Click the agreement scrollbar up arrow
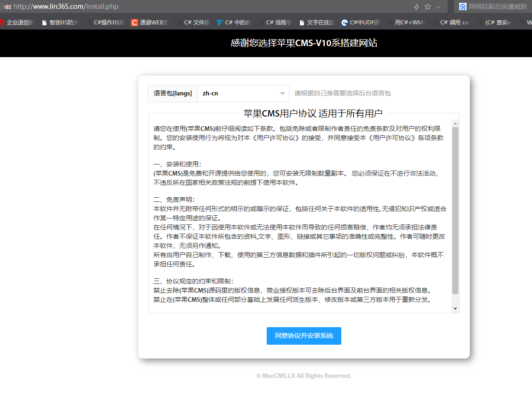Screen dimensions: 532x406 point(455,123)
